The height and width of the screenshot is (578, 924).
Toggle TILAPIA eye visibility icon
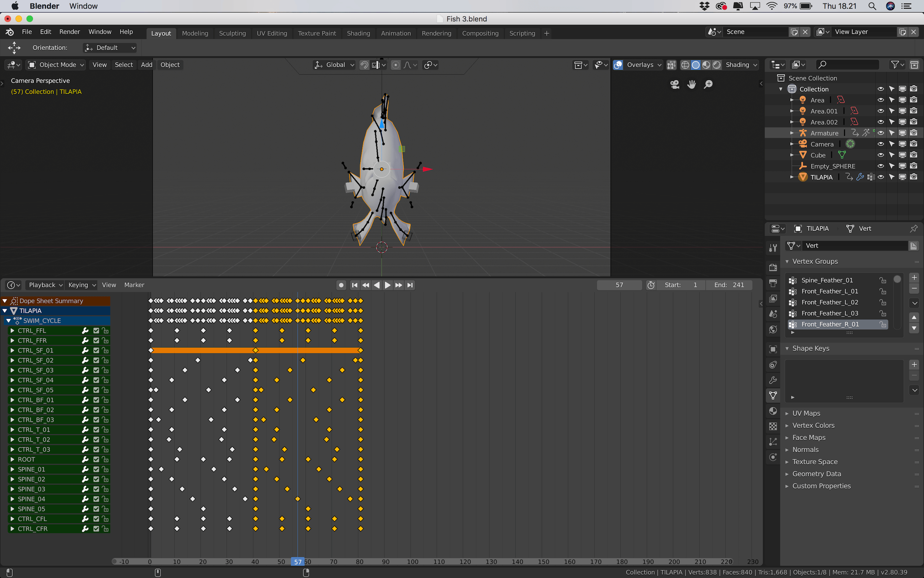[x=881, y=177]
